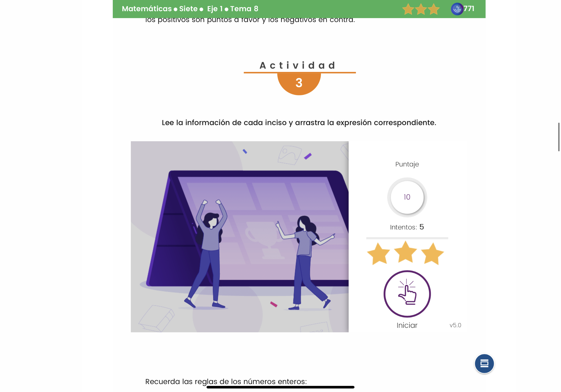Click the first star in the header
This screenshot has height=392, width=561.
point(408,9)
